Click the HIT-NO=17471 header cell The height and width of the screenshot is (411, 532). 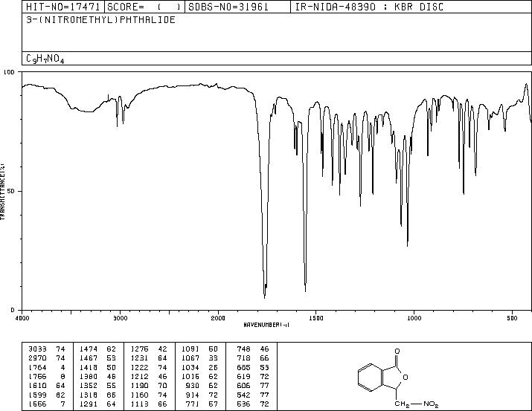[63, 7]
